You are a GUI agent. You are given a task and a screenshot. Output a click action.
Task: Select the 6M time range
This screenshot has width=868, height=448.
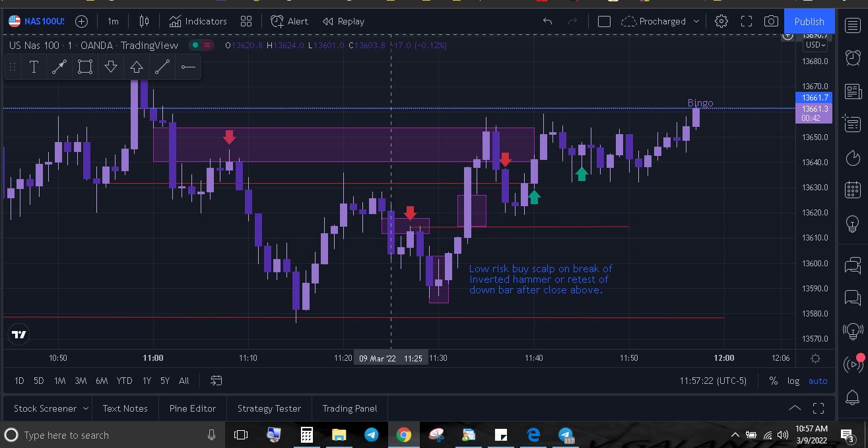click(102, 381)
